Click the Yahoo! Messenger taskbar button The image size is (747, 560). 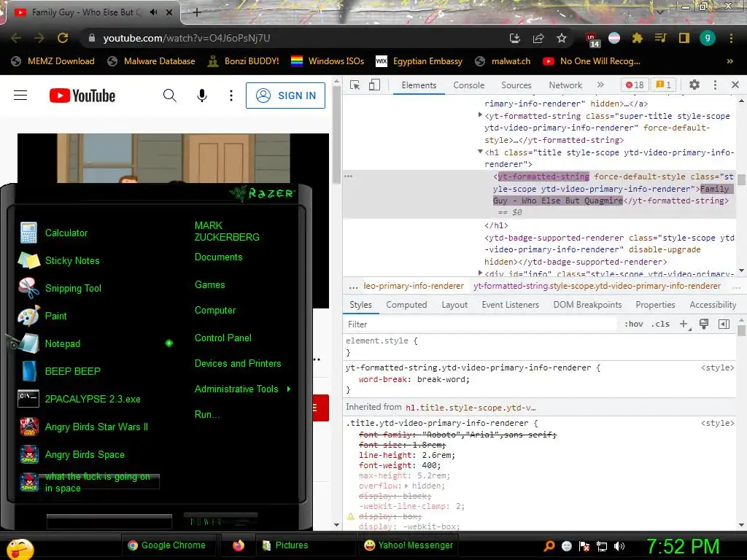coord(409,545)
